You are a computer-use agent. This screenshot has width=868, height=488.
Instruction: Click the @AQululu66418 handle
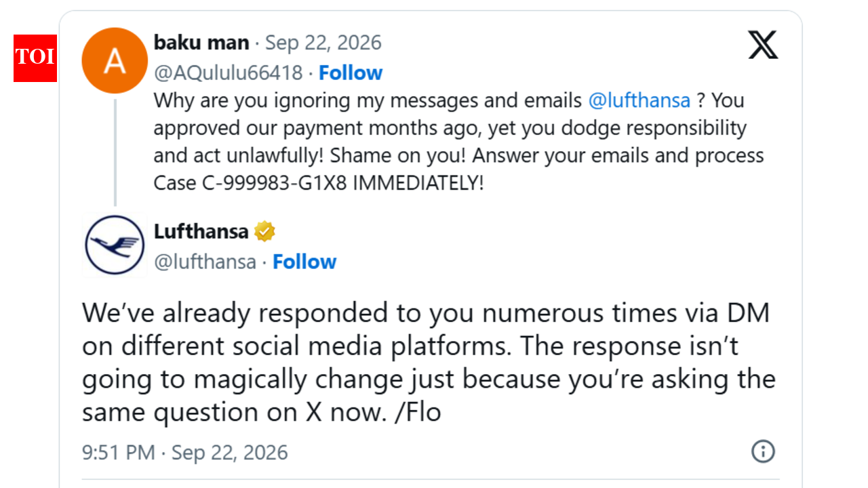click(x=228, y=73)
